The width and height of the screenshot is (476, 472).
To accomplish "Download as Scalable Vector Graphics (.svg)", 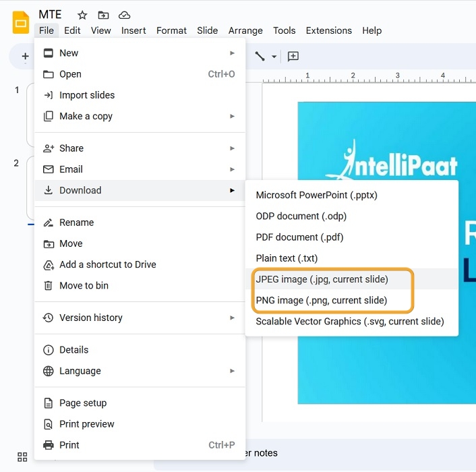I will click(351, 321).
